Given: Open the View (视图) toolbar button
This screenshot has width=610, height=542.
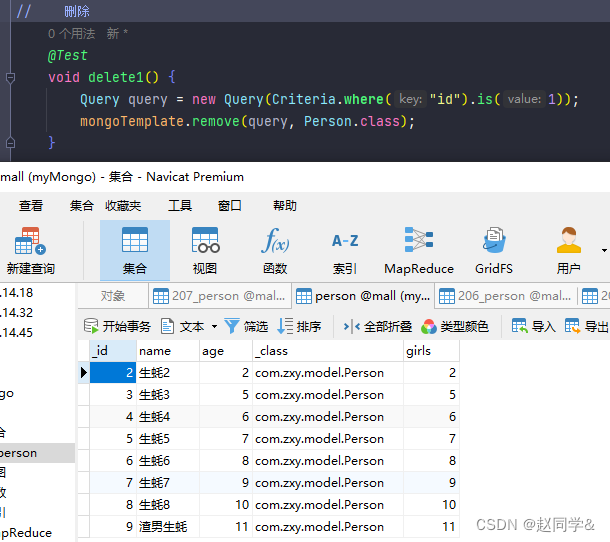Looking at the screenshot, I should [x=205, y=251].
